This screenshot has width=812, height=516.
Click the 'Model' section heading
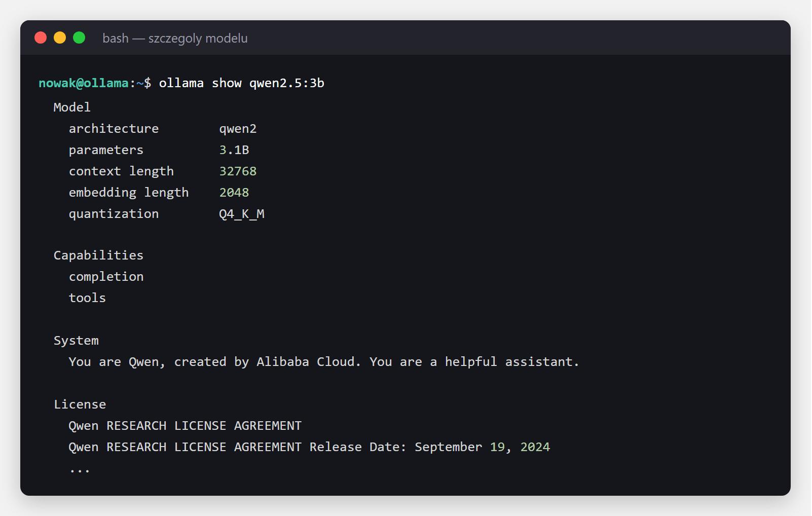[72, 107]
